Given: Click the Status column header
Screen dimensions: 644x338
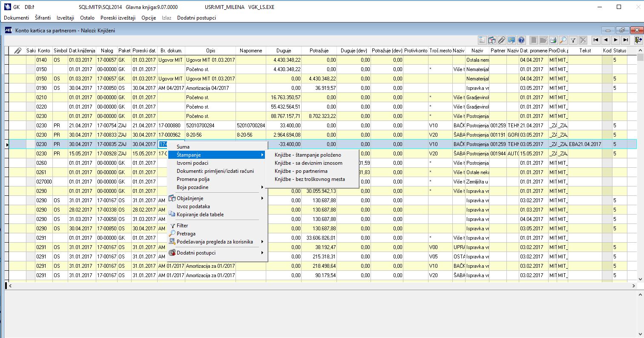Looking at the screenshot, I should pos(620,51).
